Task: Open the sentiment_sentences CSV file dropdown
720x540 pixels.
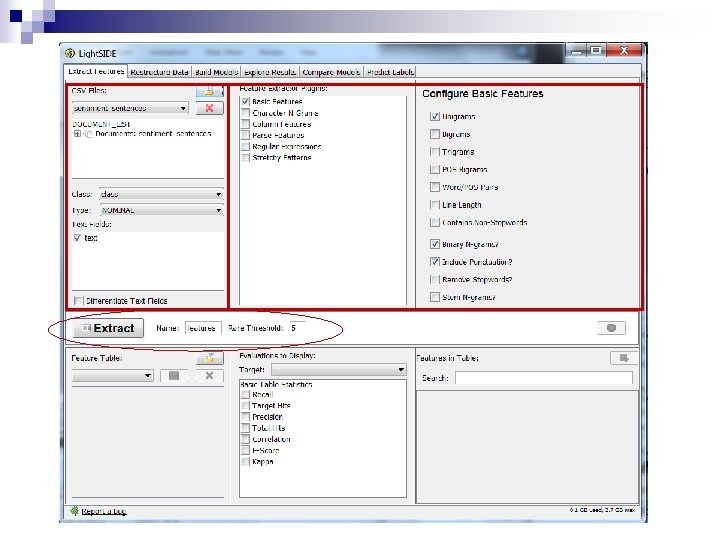Action: (x=130, y=108)
